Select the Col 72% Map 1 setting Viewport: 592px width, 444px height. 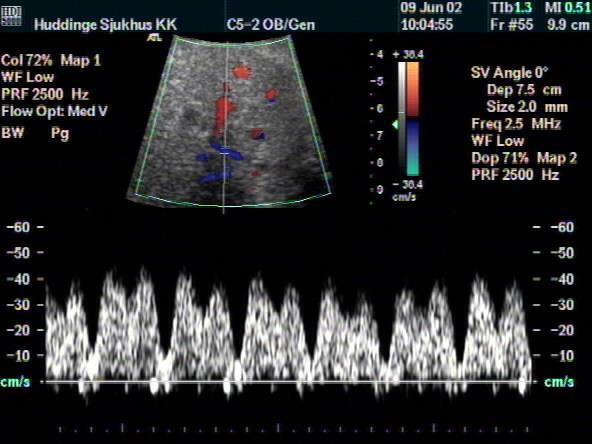pyautogui.click(x=51, y=60)
